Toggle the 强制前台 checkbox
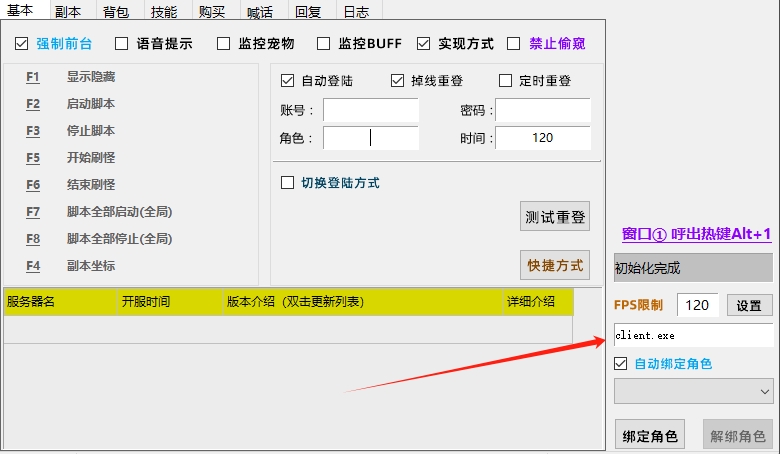Screen dimensions: 780x454 pyautogui.click(x=22, y=44)
